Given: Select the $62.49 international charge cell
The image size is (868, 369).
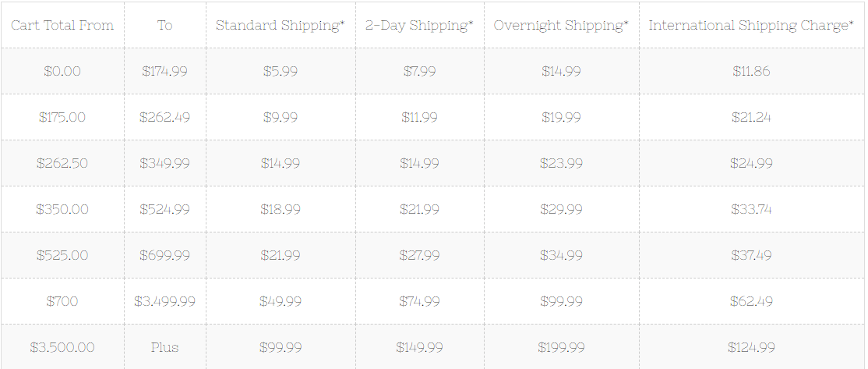Looking at the screenshot, I should point(751,301).
